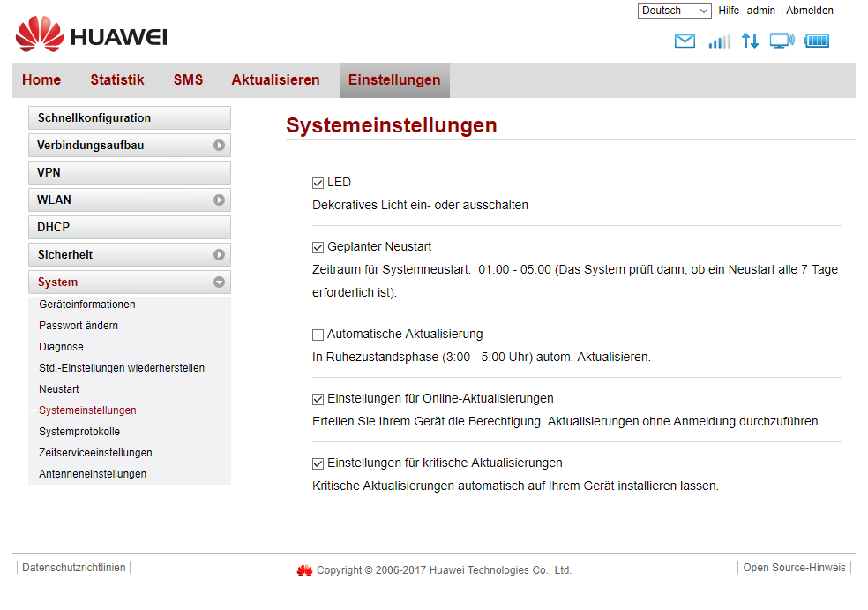Image resolution: width=868 pixels, height=610 pixels.
Task: Click the battery status icon
Action: (817, 41)
